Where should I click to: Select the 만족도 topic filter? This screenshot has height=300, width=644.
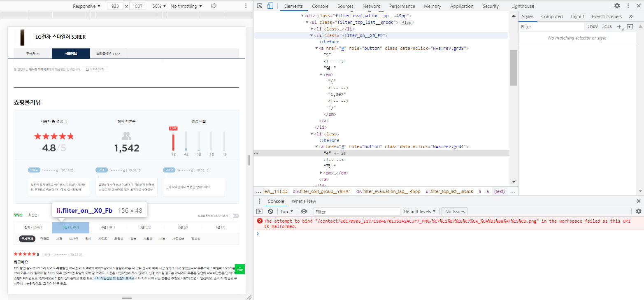pyautogui.click(x=44, y=239)
